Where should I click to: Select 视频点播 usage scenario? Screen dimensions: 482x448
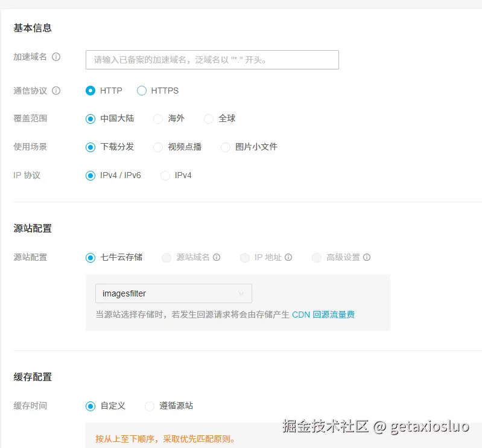(157, 147)
